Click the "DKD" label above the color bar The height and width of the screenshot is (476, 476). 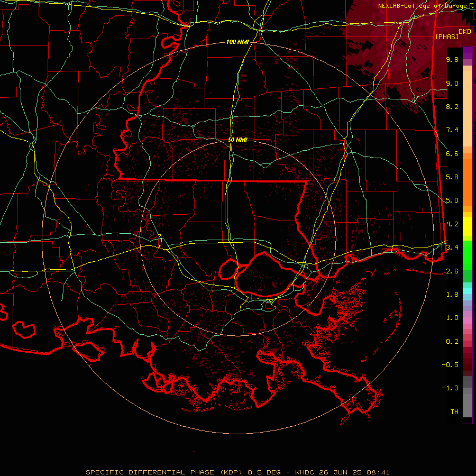pos(465,32)
